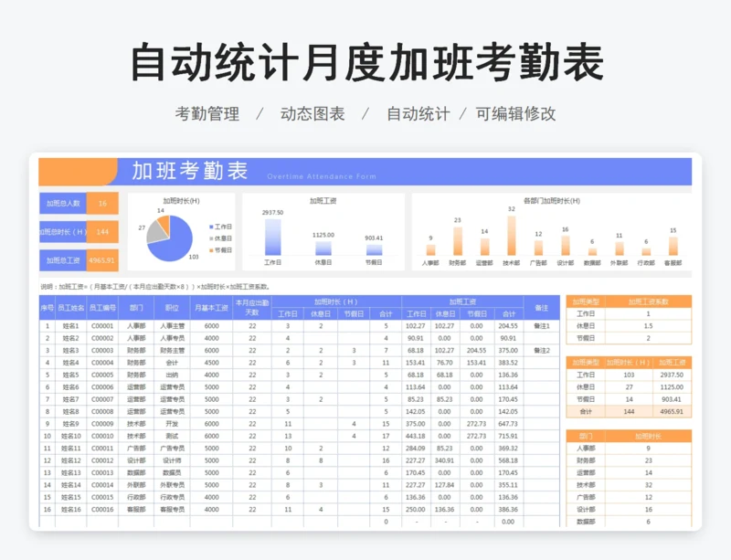
Task: Click the Overtime Attendance Form subtitle
Action: pos(322,176)
